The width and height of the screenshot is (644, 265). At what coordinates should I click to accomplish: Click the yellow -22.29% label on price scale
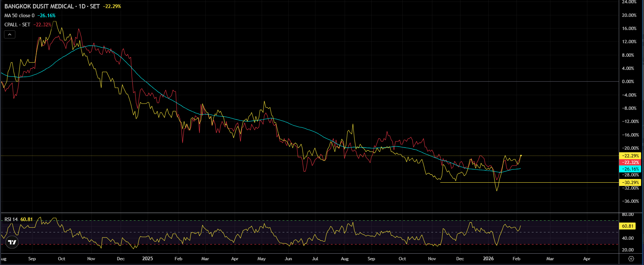click(630, 156)
